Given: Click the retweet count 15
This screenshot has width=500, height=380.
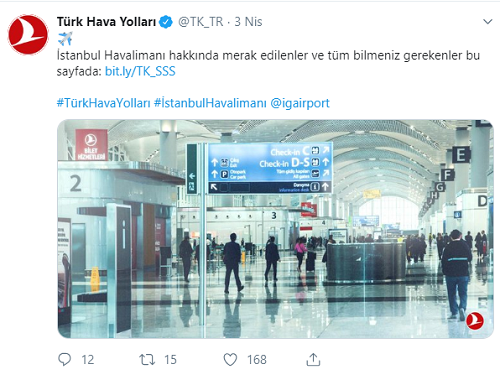Looking at the screenshot, I should (x=170, y=360).
